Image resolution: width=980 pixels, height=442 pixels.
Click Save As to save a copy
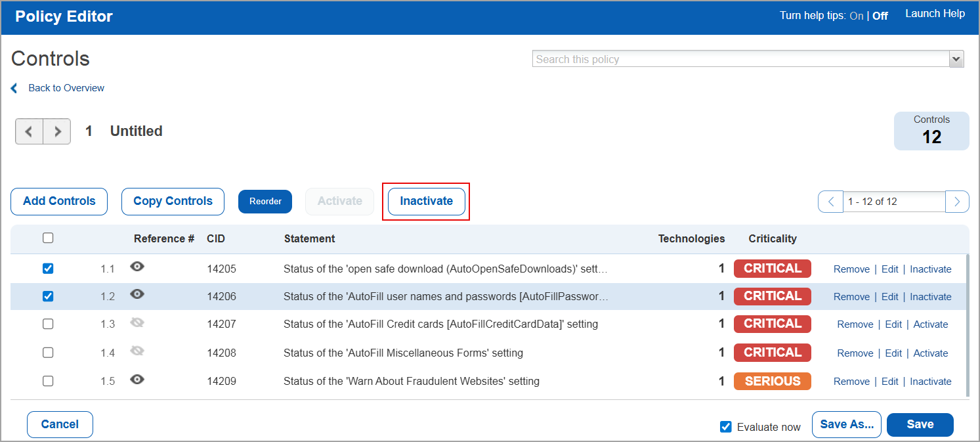(846, 424)
